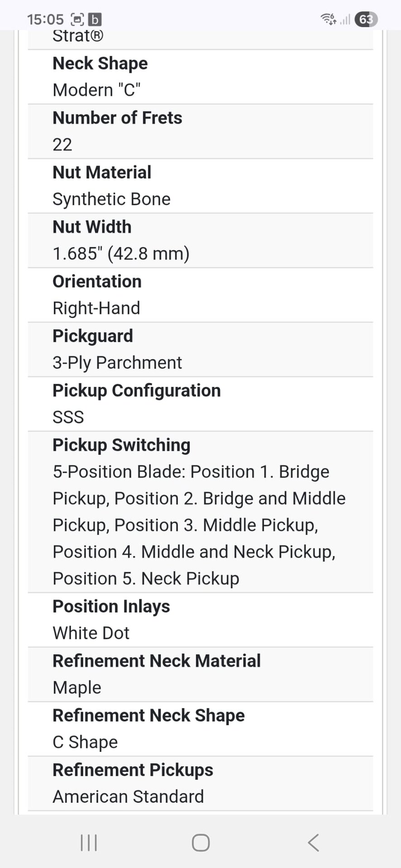This screenshot has height=868, width=401.
Task: Tap the 15:05 clock in status bar
Action: 45,19
